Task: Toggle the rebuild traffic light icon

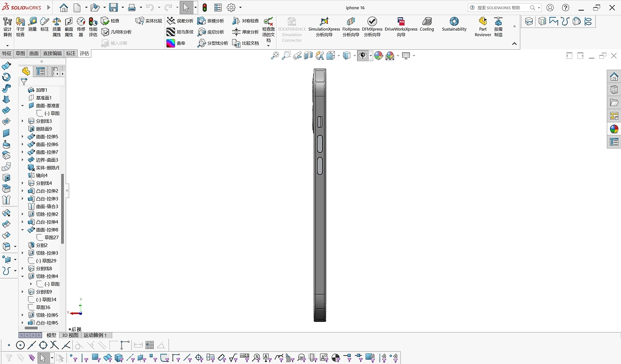Action: [204, 8]
